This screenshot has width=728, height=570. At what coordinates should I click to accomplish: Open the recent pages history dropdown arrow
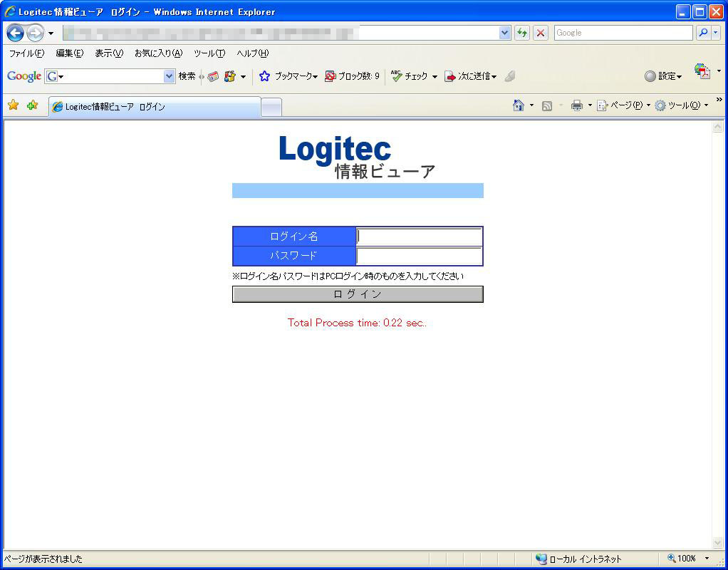click(51, 33)
